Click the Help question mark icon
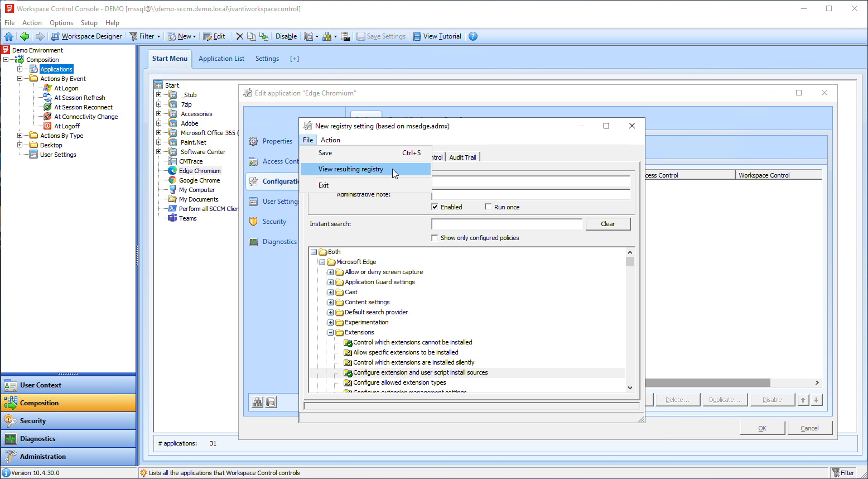The height and width of the screenshot is (479, 868). coord(473,36)
